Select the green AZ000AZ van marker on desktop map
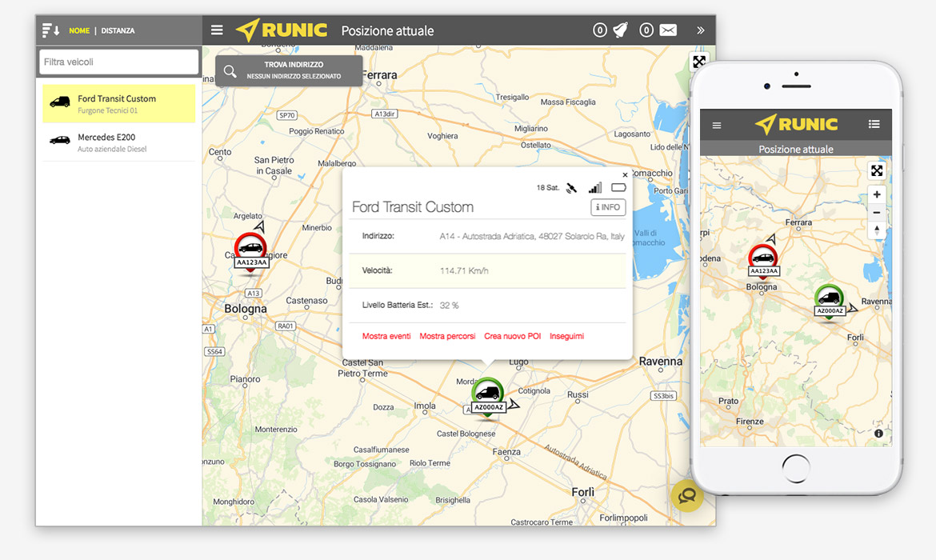The height and width of the screenshot is (560, 936). (488, 396)
